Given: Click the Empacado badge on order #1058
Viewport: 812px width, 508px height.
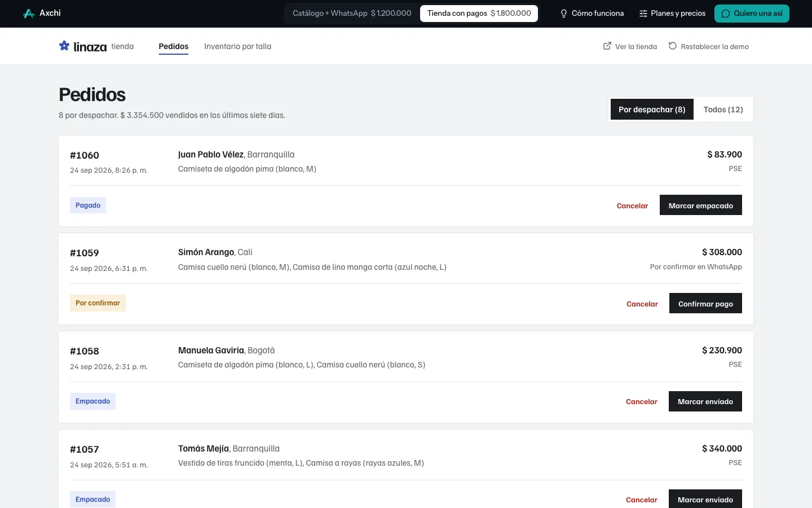Looking at the screenshot, I should [92, 401].
